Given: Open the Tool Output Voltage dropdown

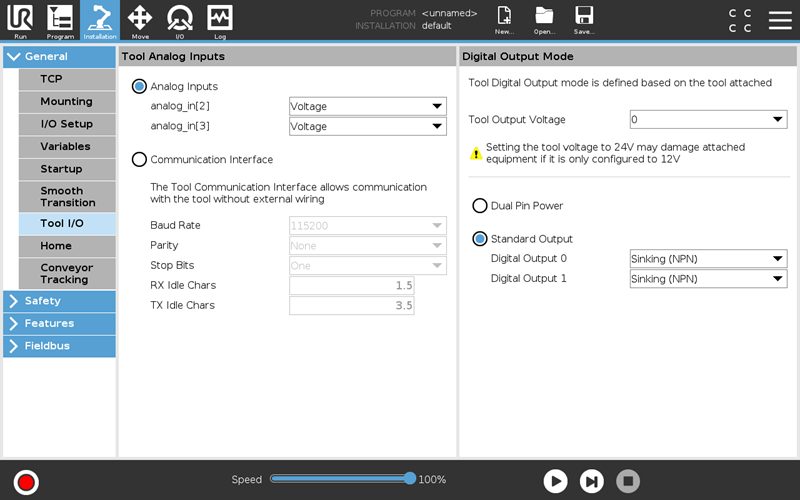Looking at the screenshot, I should (x=708, y=120).
